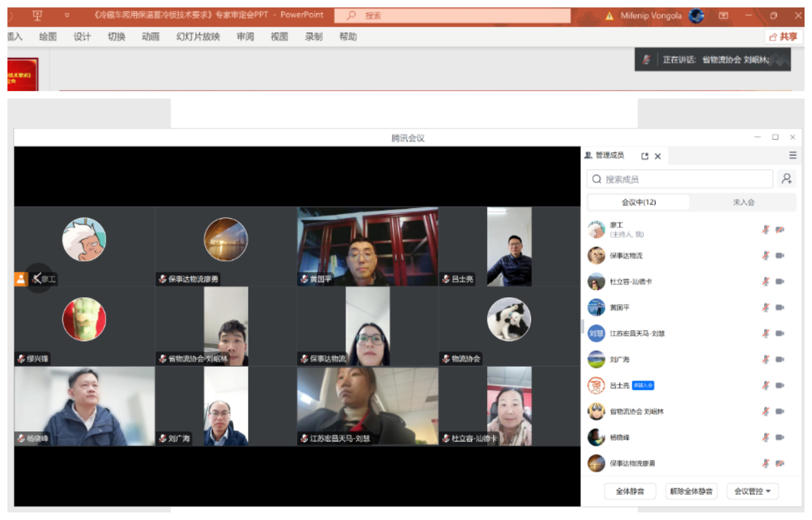The width and height of the screenshot is (812, 520).
Task: Toggle microphone for member 黄国平
Action: click(766, 308)
